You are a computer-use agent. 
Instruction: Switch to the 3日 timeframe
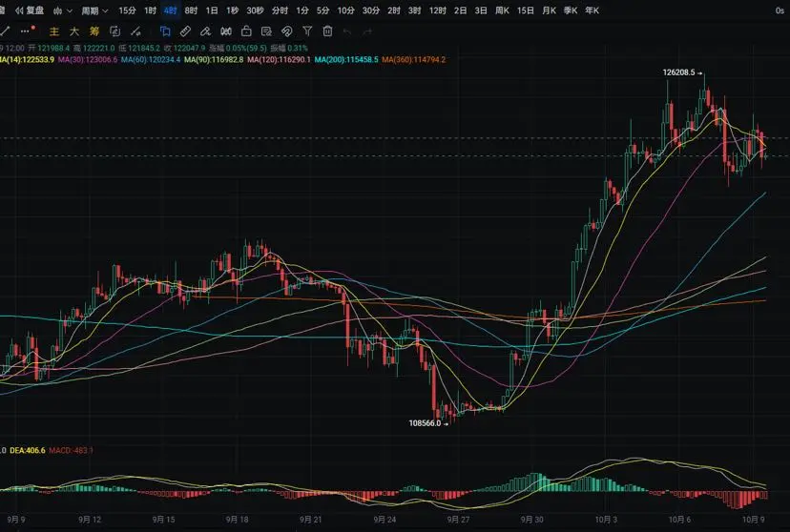tap(481, 10)
